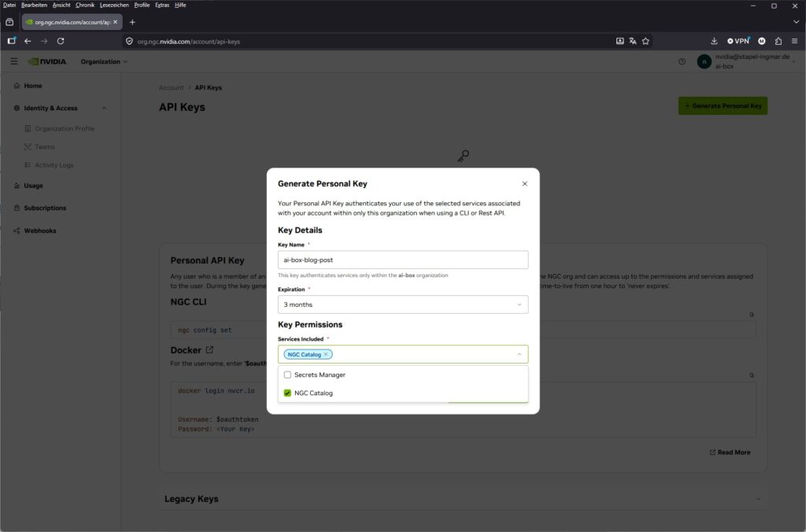
Task: Open the help icon in header
Action: pos(682,61)
